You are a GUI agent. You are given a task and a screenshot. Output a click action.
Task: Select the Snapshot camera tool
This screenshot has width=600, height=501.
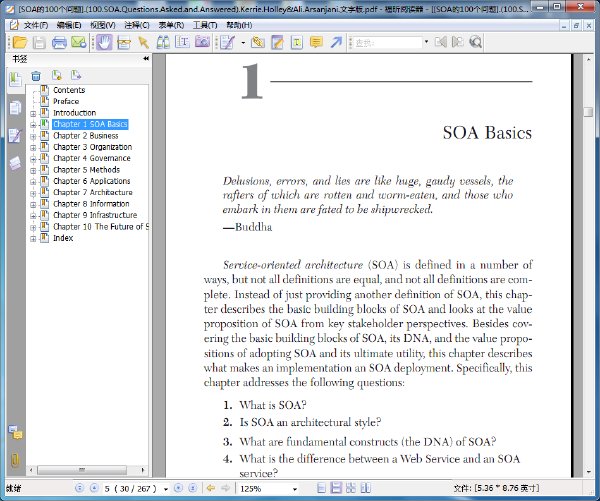coord(202,42)
